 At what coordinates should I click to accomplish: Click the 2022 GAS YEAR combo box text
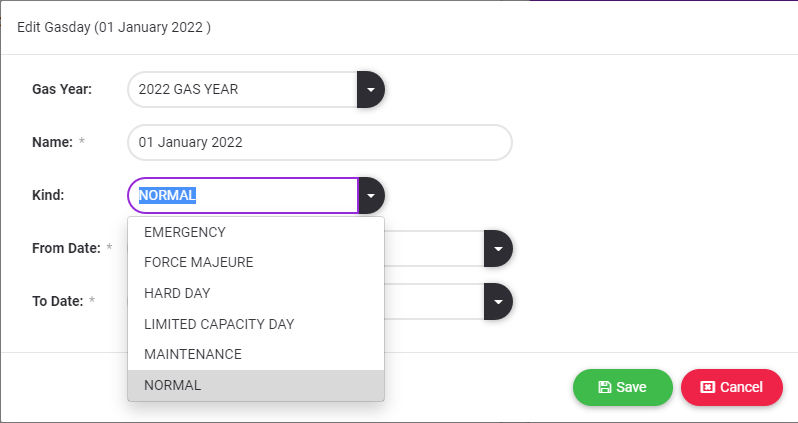pos(242,89)
